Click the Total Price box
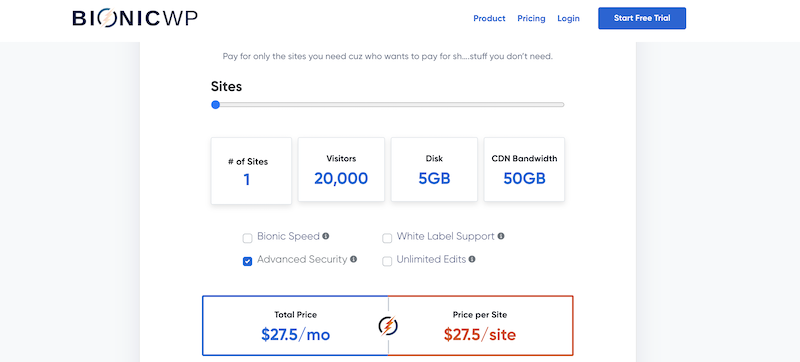Image resolution: width=800 pixels, height=362 pixels. click(295, 325)
